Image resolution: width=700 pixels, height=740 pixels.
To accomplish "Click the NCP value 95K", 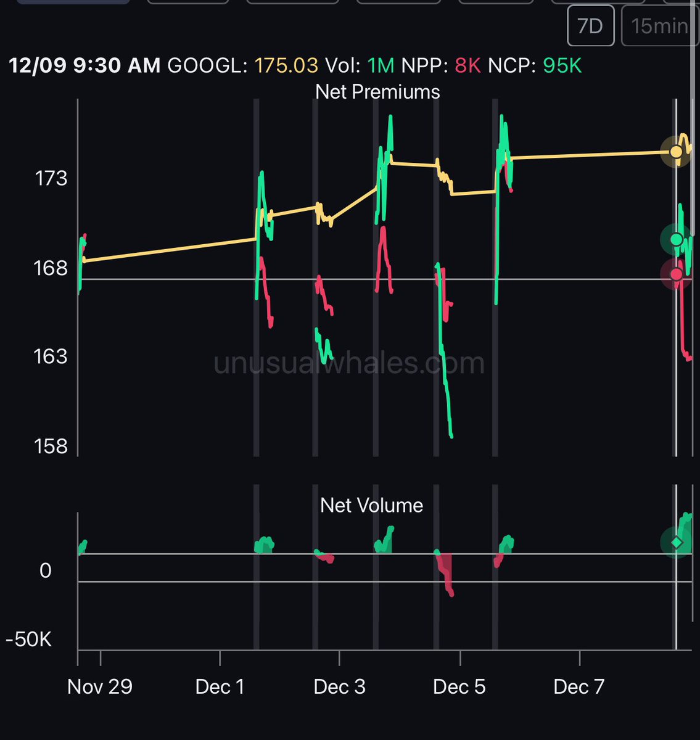I will click(562, 65).
